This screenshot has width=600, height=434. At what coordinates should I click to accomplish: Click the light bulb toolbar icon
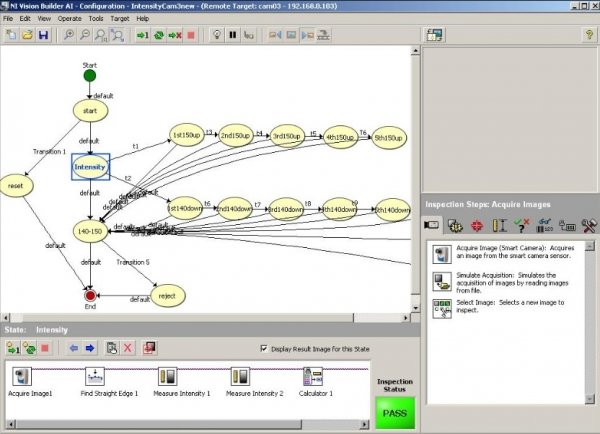[215, 35]
